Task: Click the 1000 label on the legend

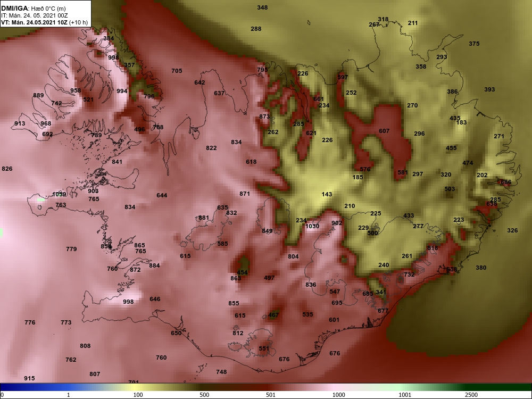Action: point(338,395)
